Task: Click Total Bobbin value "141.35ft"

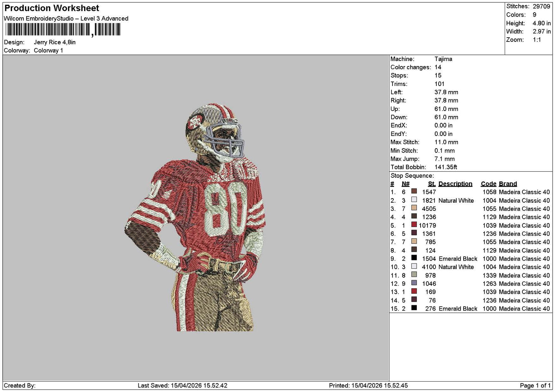Action: (446, 167)
